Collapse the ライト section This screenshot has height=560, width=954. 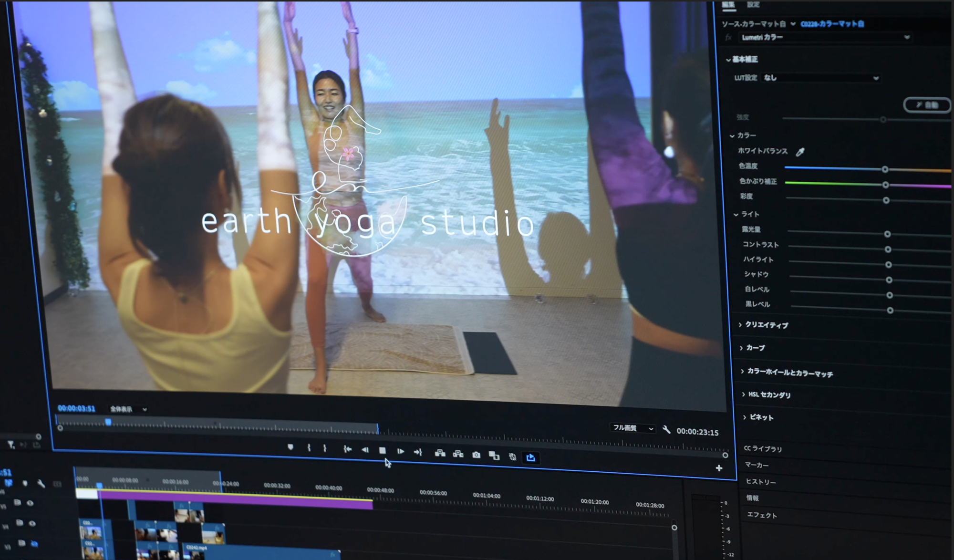[x=736, y=215]
